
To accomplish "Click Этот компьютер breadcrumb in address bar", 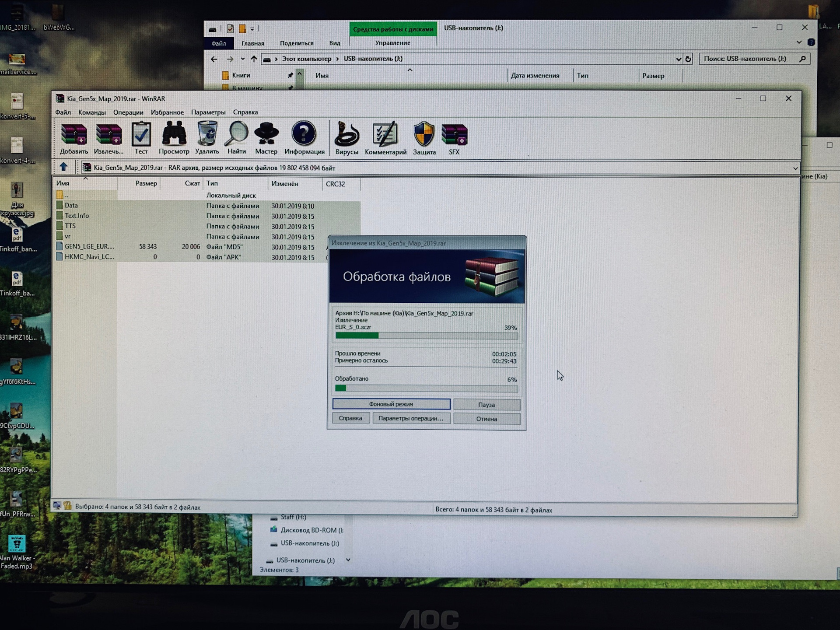I will (307, 59).
